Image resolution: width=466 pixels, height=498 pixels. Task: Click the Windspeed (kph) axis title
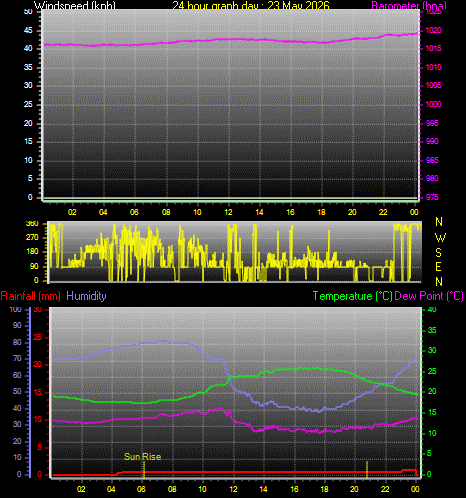click(x=75, y=5)
